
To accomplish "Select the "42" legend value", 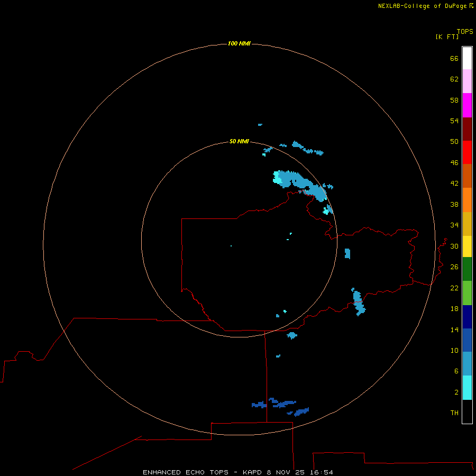I will click(x=454, y=184).
